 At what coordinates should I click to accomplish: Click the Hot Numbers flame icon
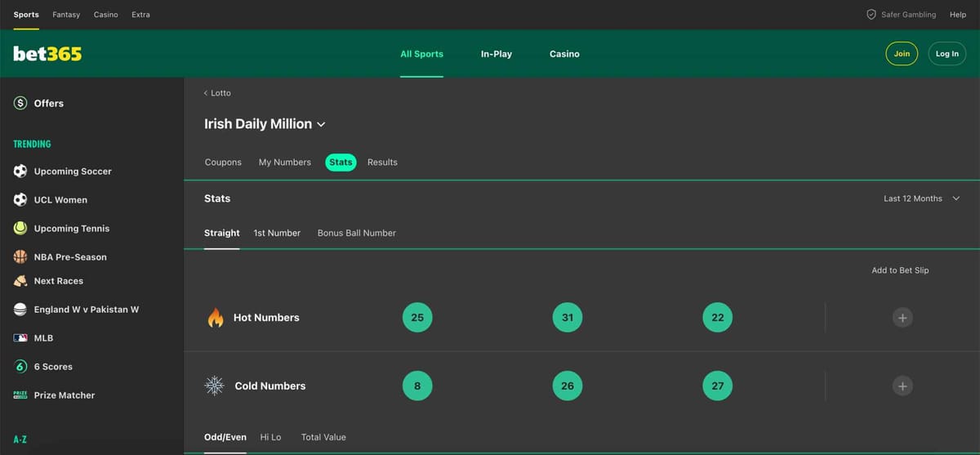216,317
